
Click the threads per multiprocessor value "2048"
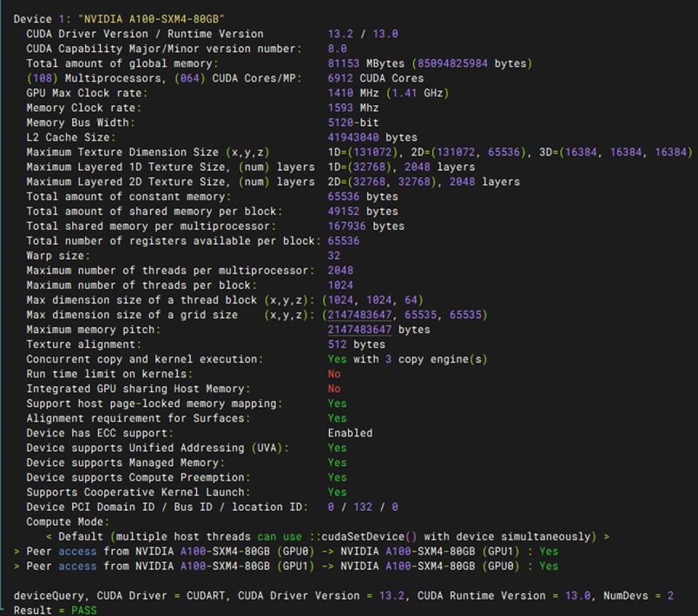340,270
